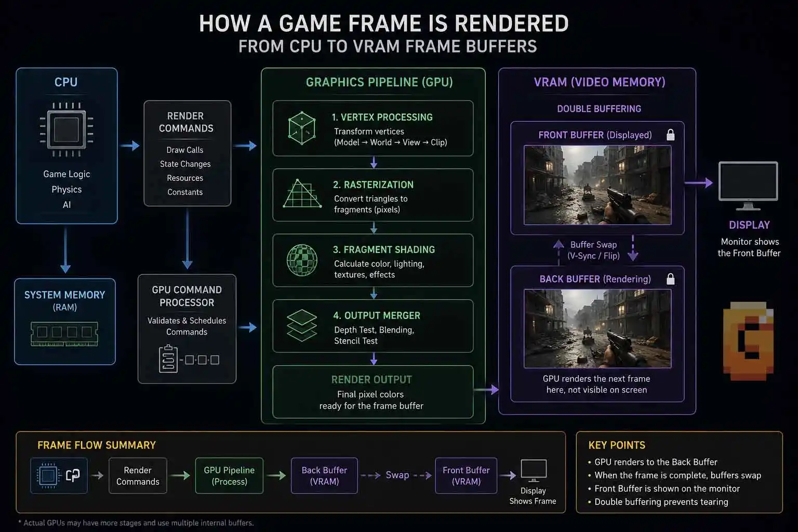This screenshot has height=532, width=798.
Task: Click the DOUBLE BUFFERING subtitle
Action: coord(599,109)
